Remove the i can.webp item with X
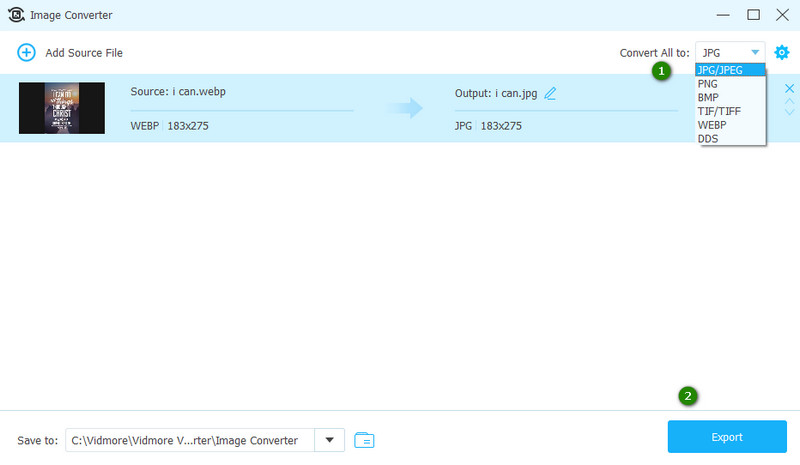Viewport: 800px width, 465px height. pyautogui.click(x=789, y=89)
